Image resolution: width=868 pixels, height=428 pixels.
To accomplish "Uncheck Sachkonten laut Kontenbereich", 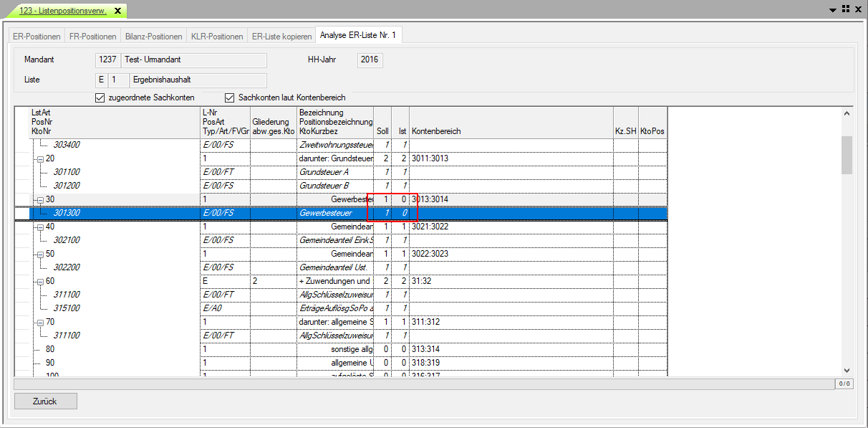I will (230, 98).
